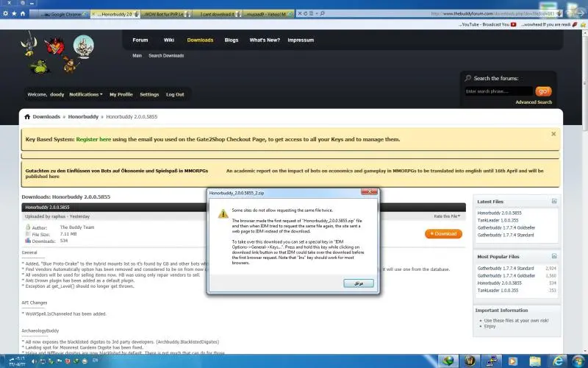Switch to the Honorbuddy 2.0 browser tab
Image resolution: width=588 pixels, height=368 pixels.
pyautogui.click(x=115, y=14)
